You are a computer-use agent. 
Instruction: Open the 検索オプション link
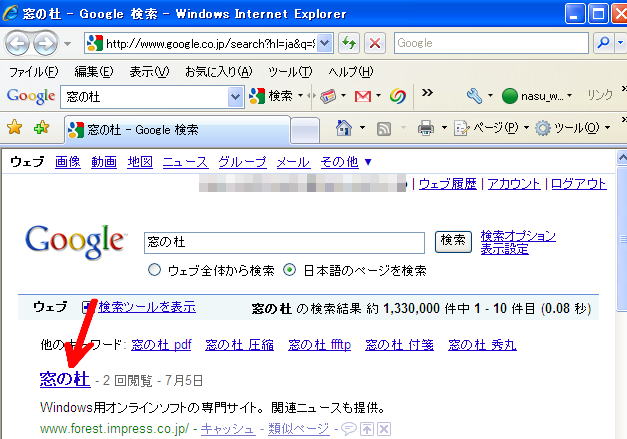coord(518,235)
